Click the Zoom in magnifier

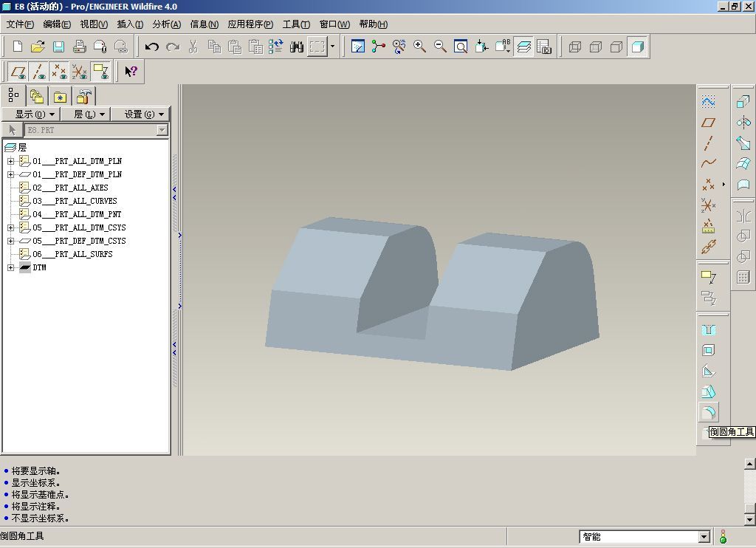(x=419, y=47)
